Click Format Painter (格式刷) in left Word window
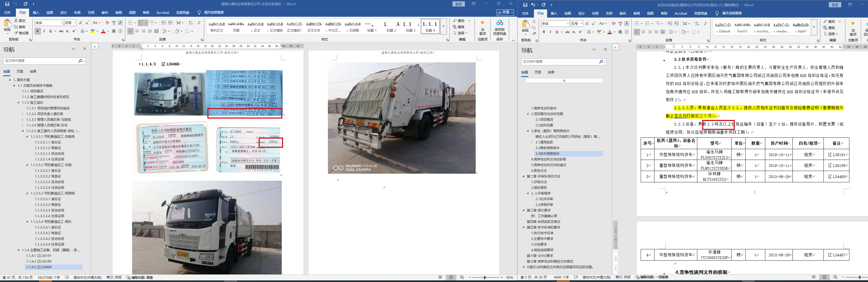The image size is (868, 282). (21, 33)
